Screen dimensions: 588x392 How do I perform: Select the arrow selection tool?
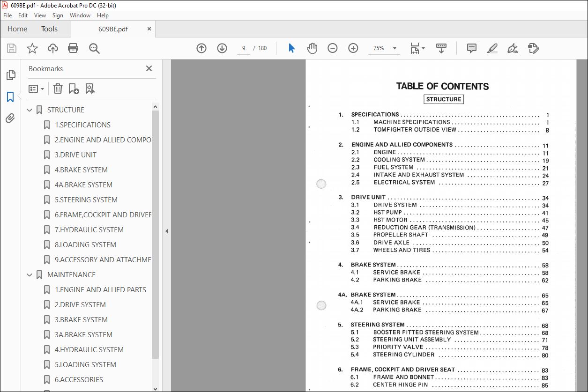[x=291, y=48]
